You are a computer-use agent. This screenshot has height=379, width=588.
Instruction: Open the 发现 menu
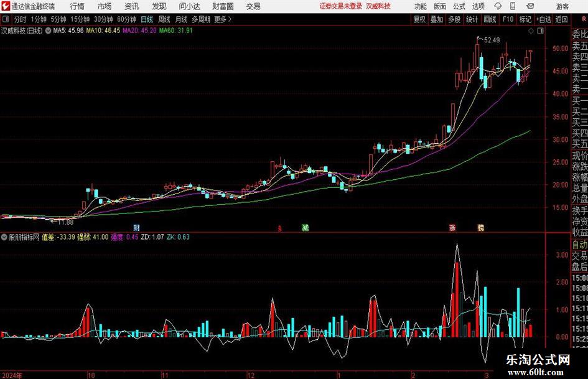(159, 6)
